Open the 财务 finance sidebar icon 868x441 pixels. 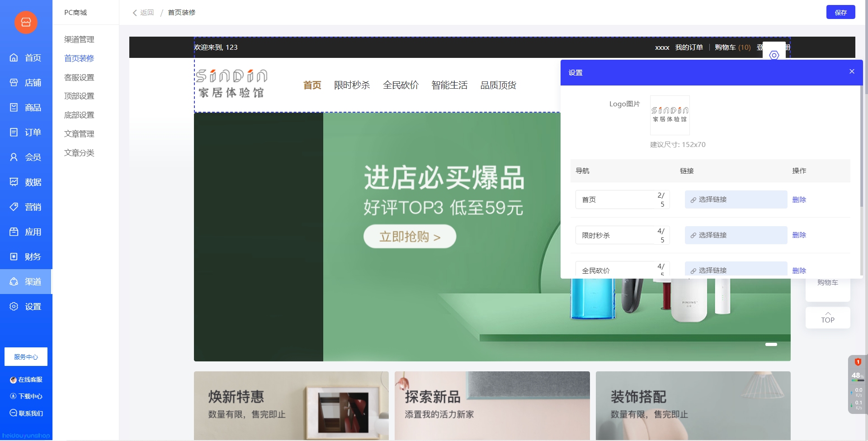pos(14,257)
